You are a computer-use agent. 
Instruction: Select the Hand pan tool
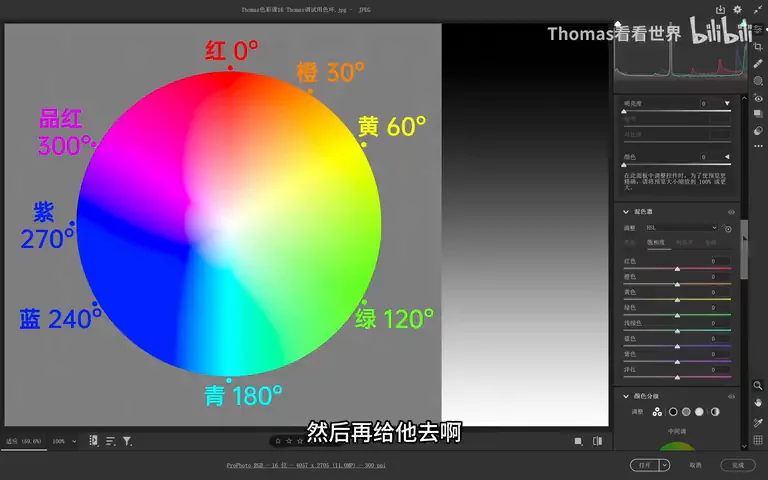pos(758,403)
